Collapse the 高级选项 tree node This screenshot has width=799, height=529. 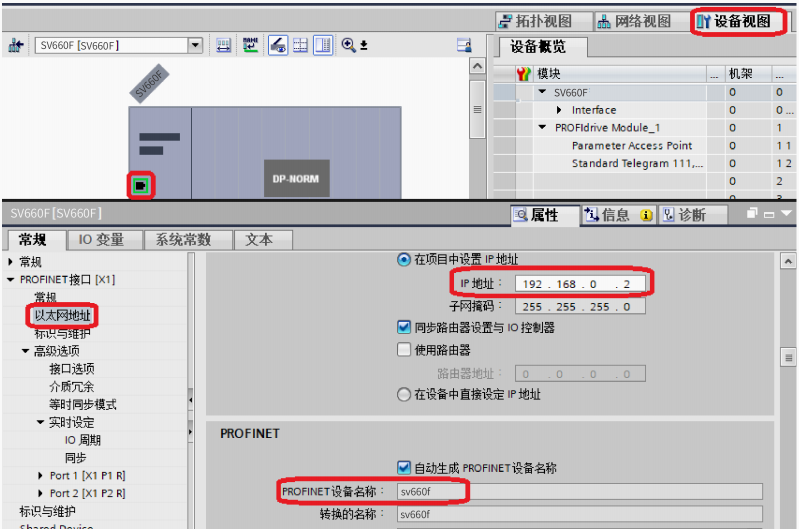click(25, 351)
